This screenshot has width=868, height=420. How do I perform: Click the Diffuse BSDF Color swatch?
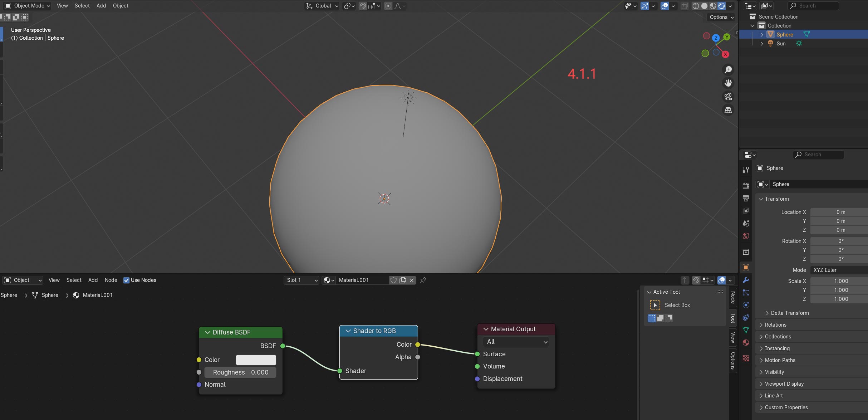(x=256, y=360)
